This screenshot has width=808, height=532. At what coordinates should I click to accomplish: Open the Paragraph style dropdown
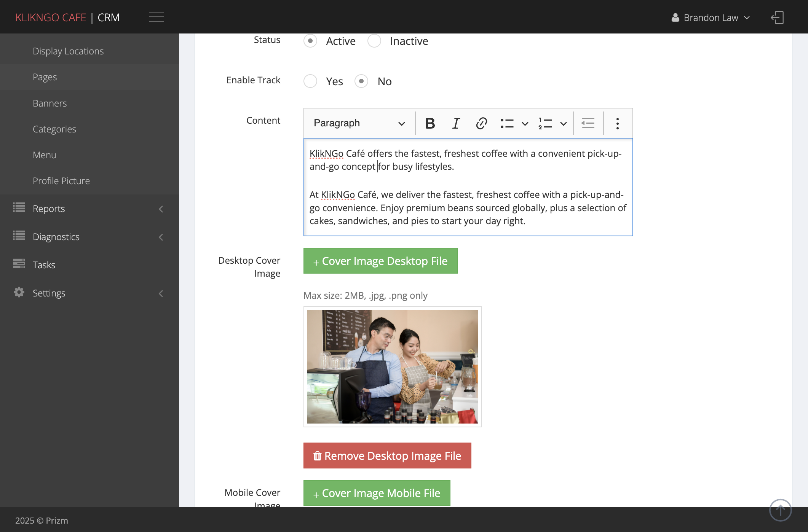(x=359, y=123)
